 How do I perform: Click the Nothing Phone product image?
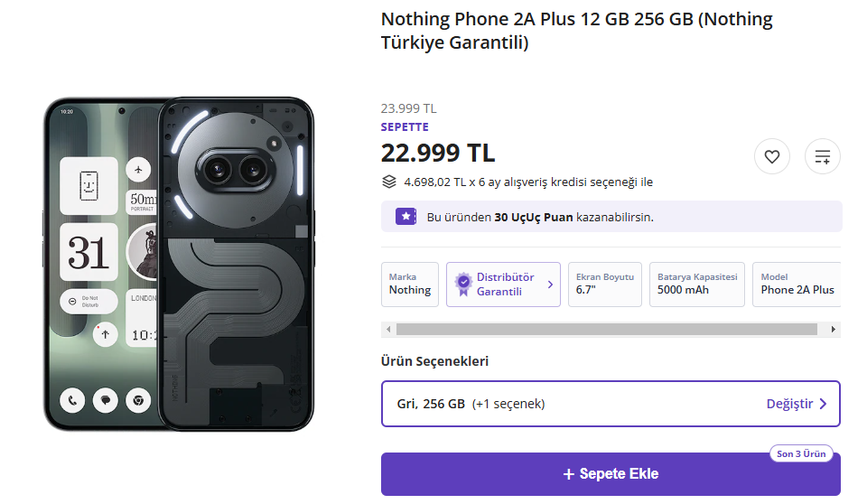pyautogui.click(x=179, y=264)
